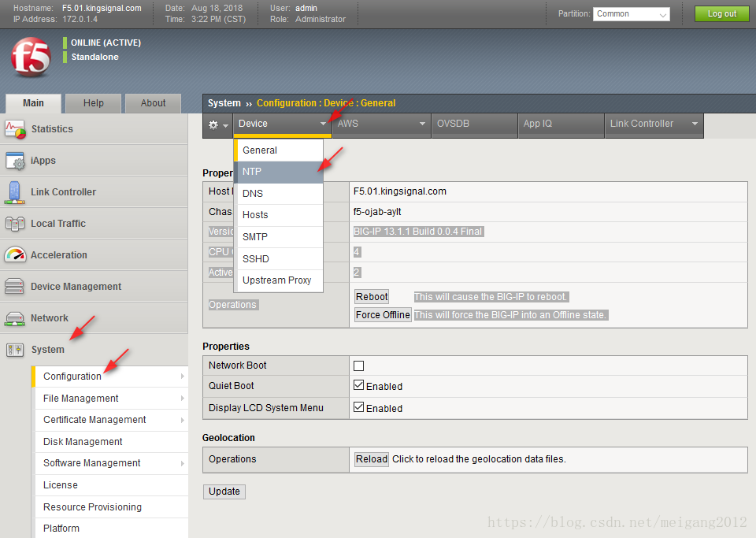Open the Partition Common dropdown
This screenshot has width=756, height=538.
point(632,14)
